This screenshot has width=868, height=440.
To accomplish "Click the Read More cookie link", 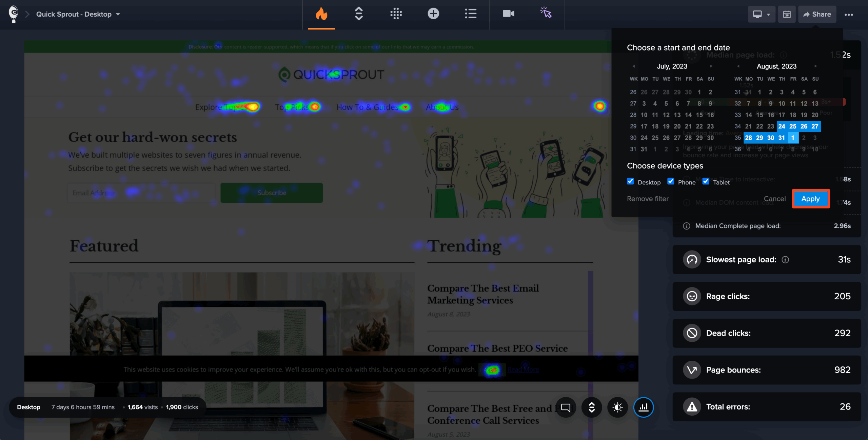I will tap(523, 370).
